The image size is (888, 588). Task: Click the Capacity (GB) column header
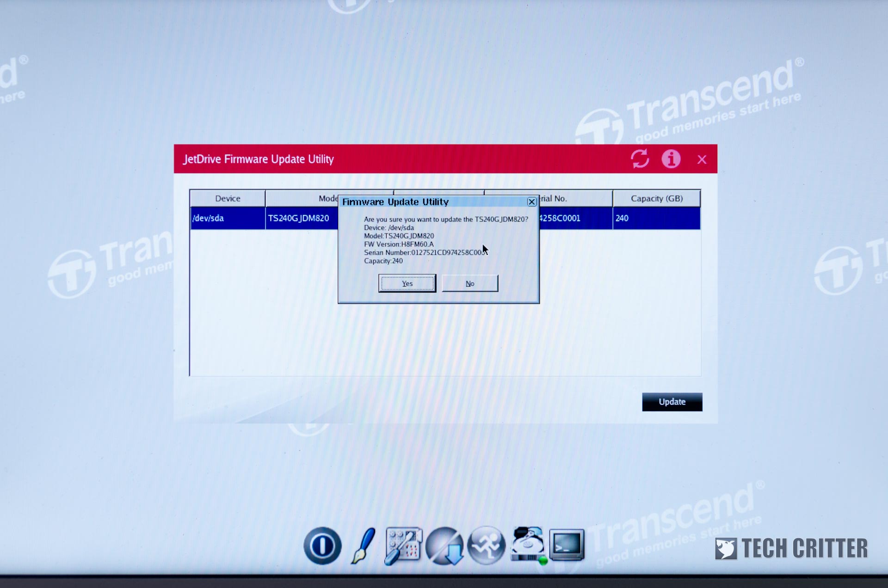(x=656, y=198)
